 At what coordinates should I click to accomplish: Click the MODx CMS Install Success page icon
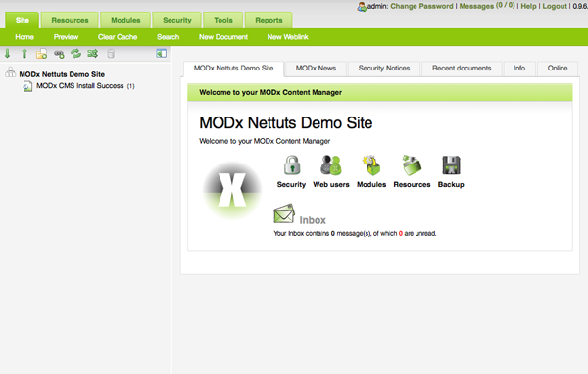click(x=27, y=86)
